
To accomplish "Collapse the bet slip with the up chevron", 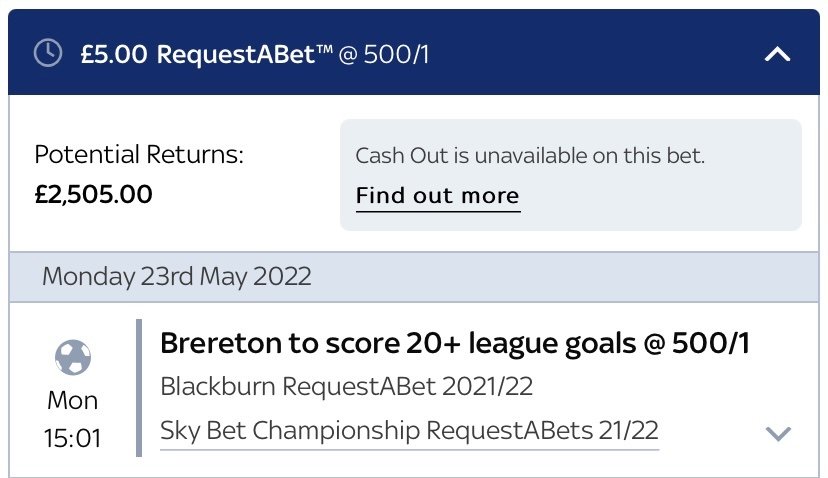I will (777, 54).
